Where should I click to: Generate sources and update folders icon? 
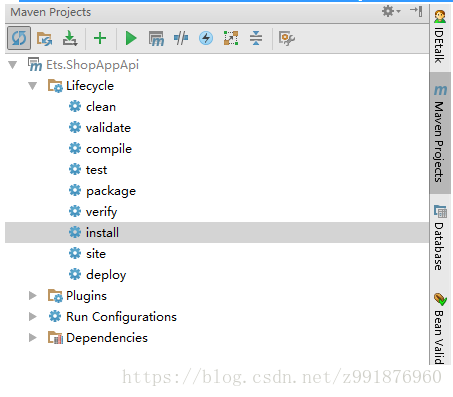pos(44,39)
